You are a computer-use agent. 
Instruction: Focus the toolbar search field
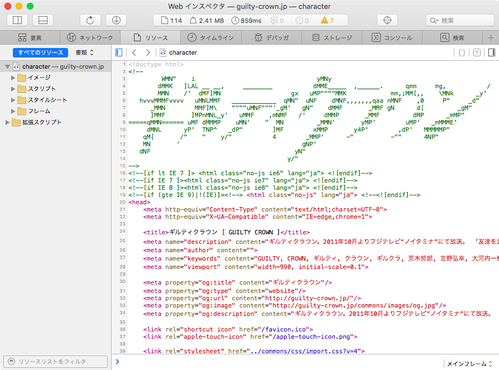tap(460, 20)
